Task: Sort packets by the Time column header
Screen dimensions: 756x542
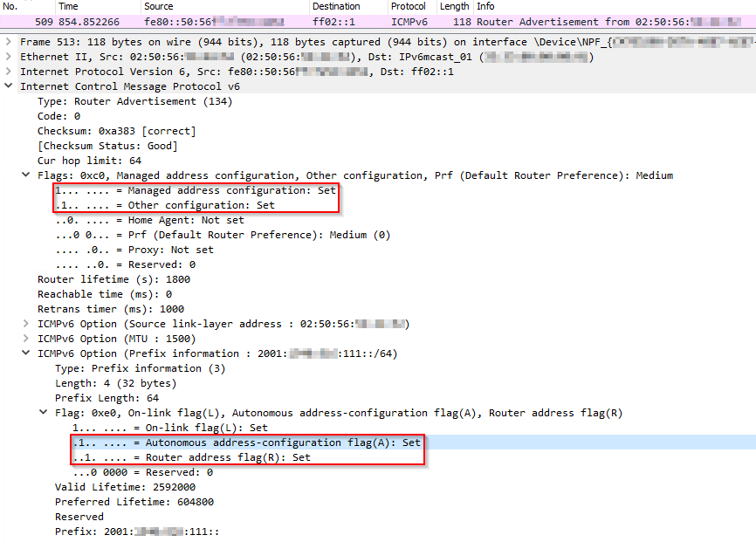Action: pos(68,6)
